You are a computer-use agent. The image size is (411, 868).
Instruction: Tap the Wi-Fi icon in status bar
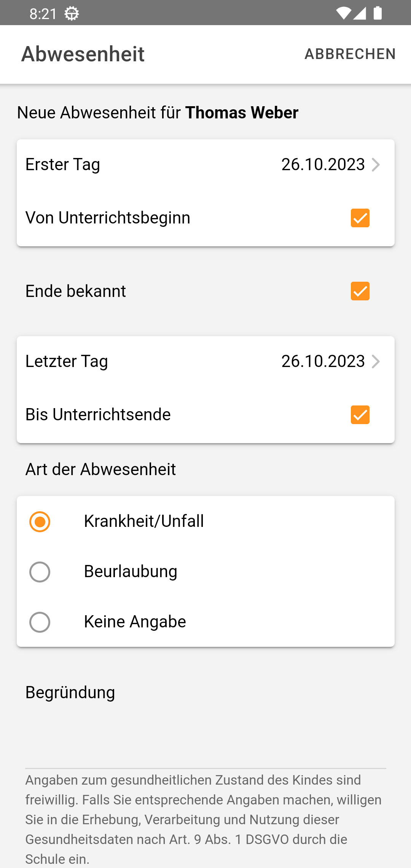coord(343,13)
